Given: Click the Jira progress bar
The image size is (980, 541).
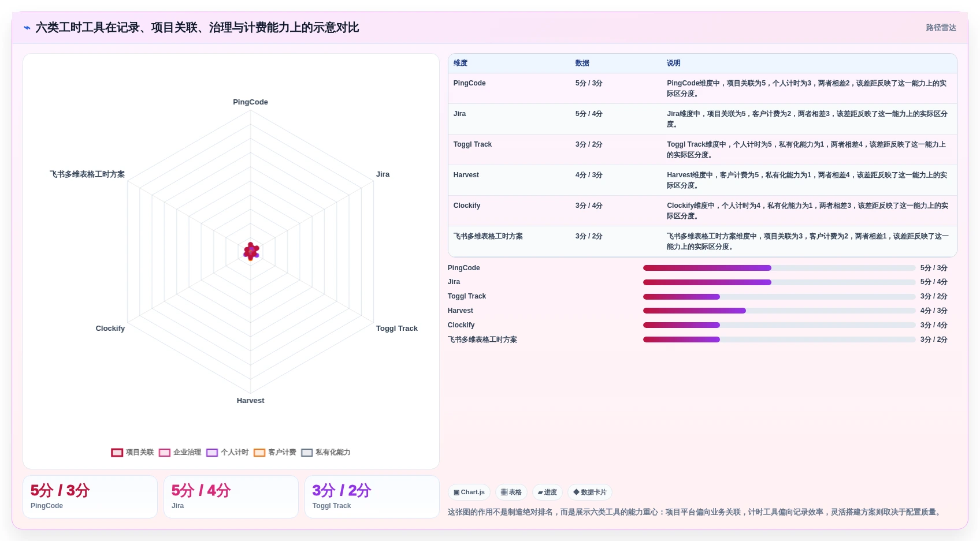Looking at the screenshot, I should [x=779, y=282].
